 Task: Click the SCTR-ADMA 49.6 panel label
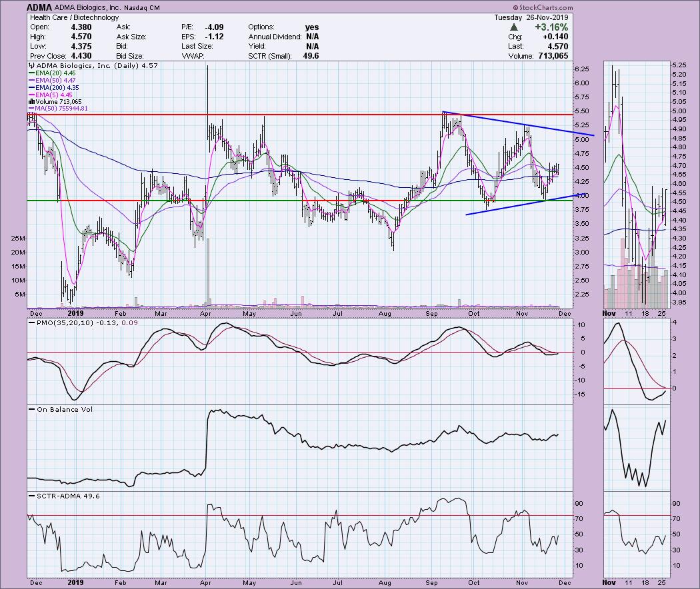click(x=64, y=496)
